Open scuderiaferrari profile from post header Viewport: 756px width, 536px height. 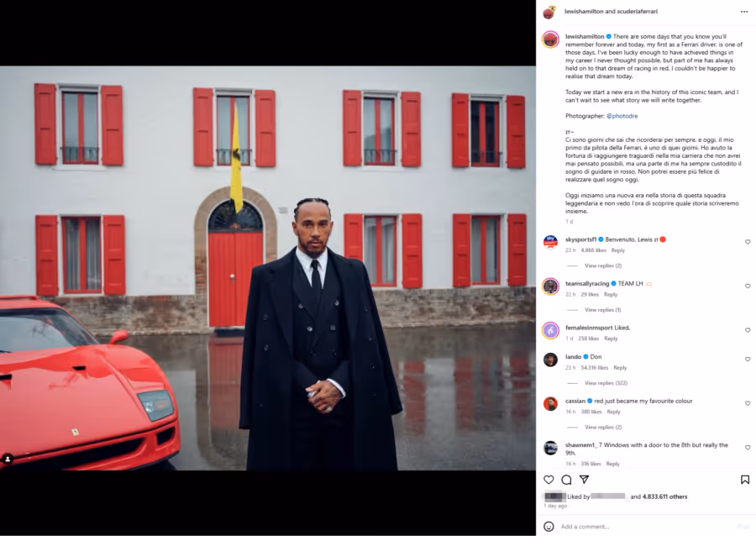(x=638, y=11)
